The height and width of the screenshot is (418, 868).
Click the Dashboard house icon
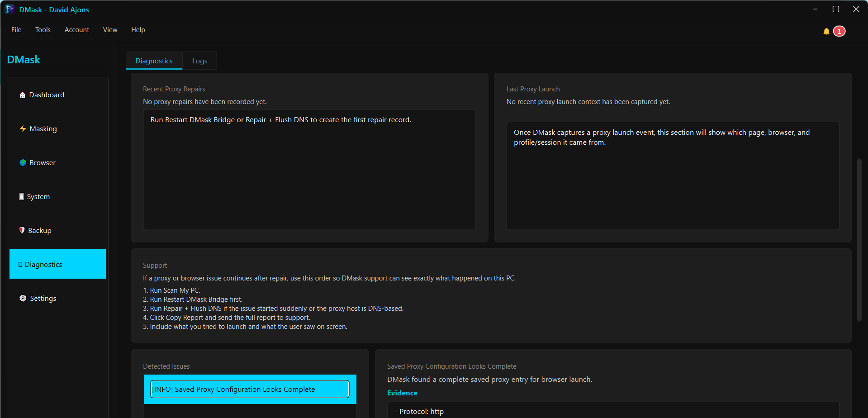pos(23,95)
